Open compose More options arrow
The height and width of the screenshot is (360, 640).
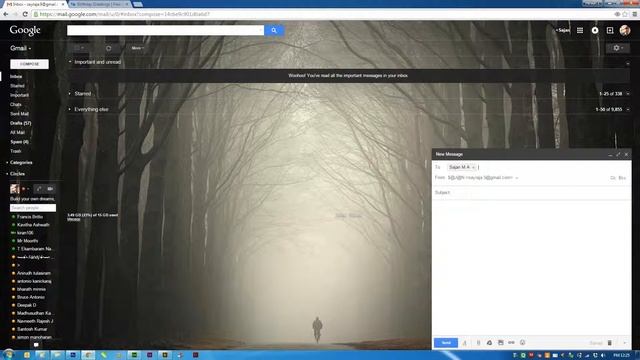click(x=624, y=343)
